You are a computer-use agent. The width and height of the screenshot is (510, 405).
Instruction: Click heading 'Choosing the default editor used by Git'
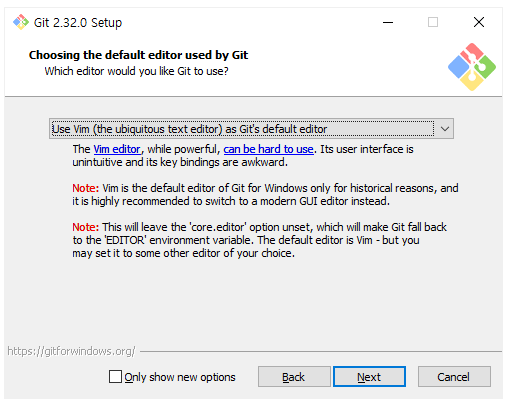coord(138,55)
